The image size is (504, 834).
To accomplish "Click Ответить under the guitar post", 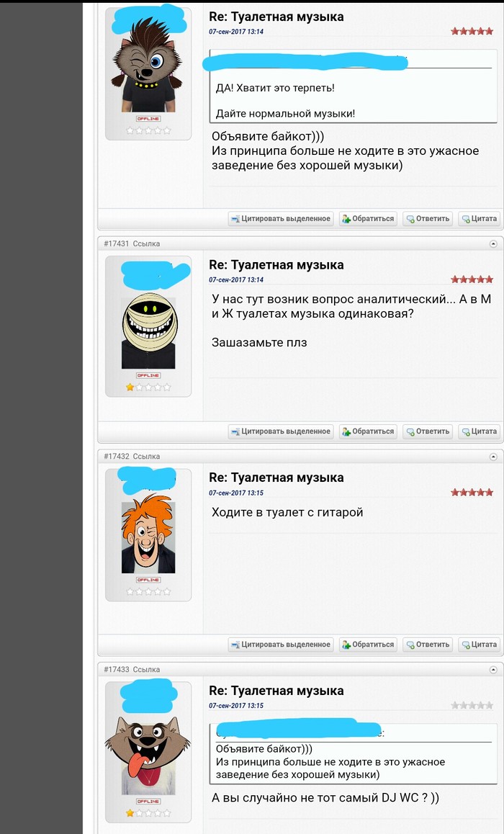I will [428, 644].
